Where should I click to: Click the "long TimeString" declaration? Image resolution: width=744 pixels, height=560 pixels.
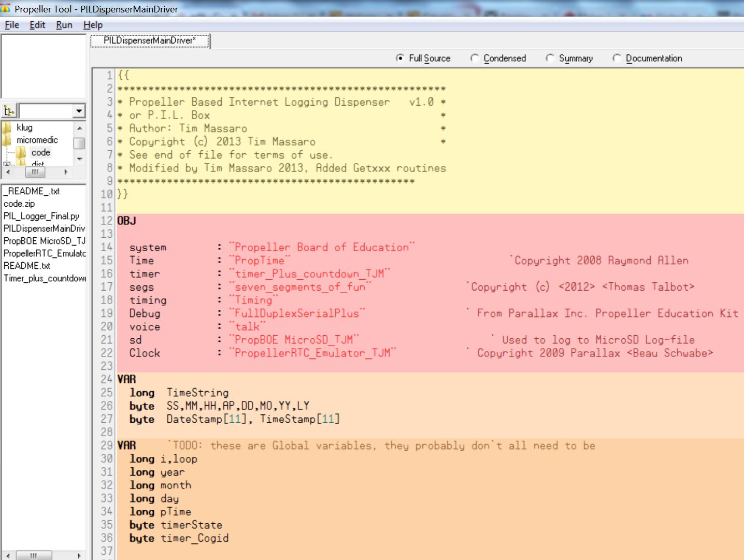coord(179,393)
